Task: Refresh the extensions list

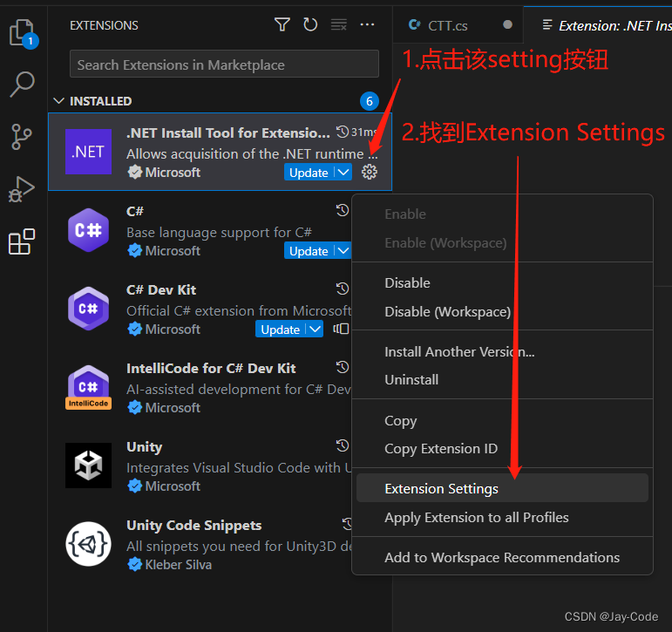Action: (310, 25)
